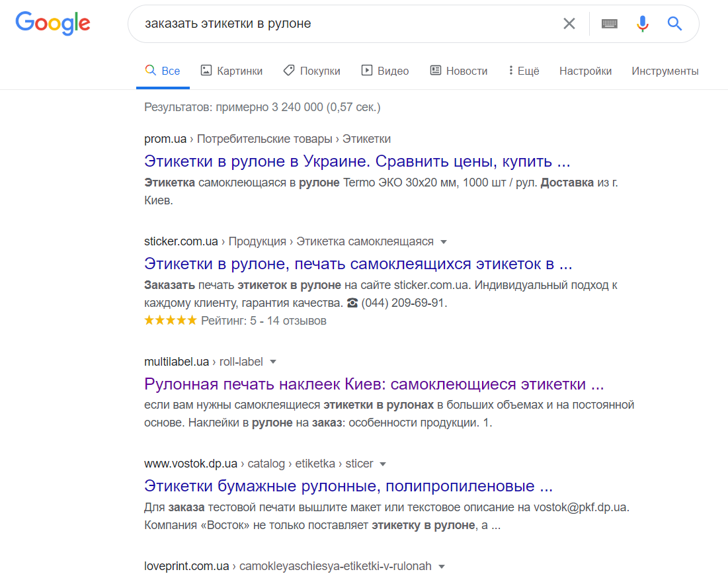Switch to the Картинки images tab

coord(231,71)
